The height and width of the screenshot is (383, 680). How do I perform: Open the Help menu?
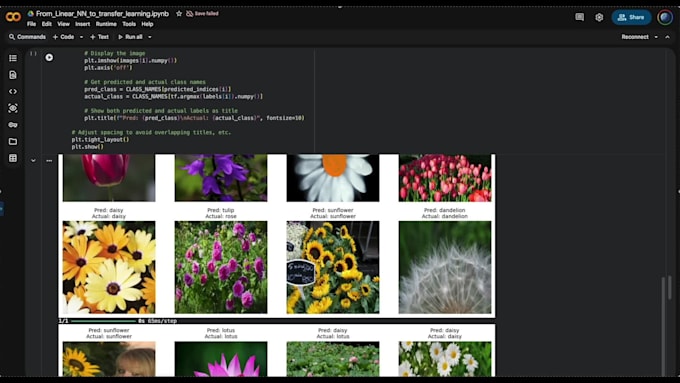click(147, 24)
